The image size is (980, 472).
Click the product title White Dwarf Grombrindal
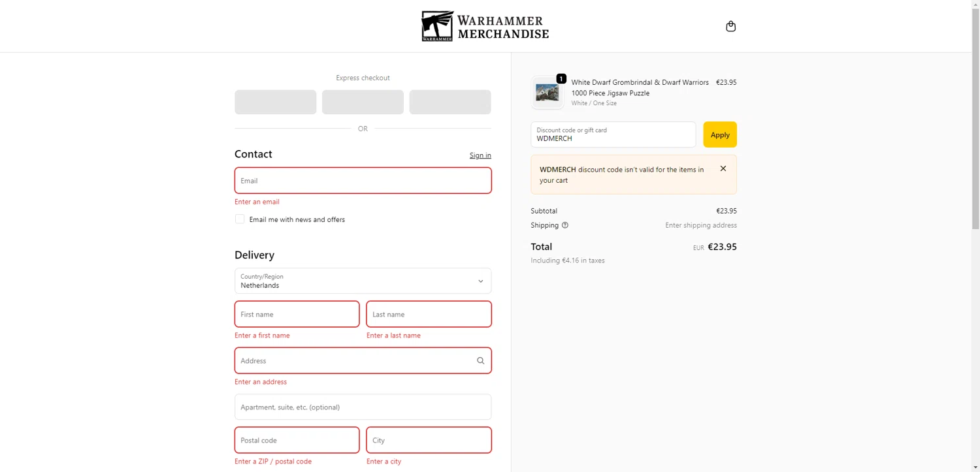tap(640, 87)
